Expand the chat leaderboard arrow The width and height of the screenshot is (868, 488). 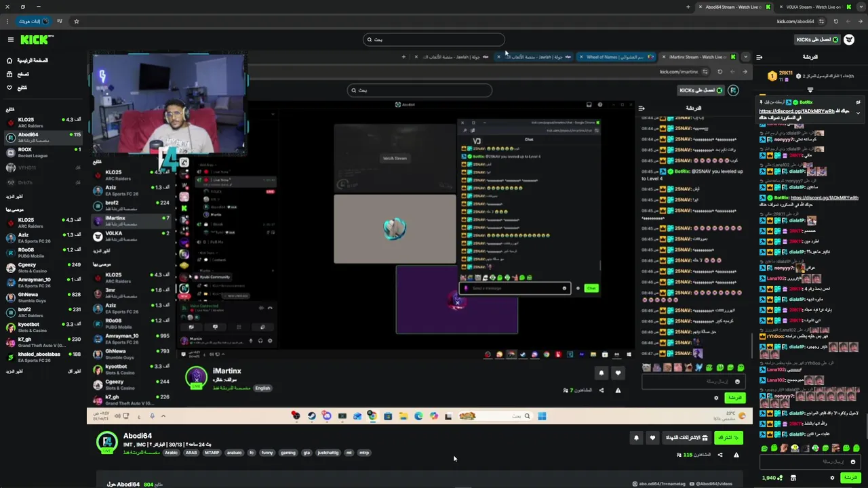810,89
